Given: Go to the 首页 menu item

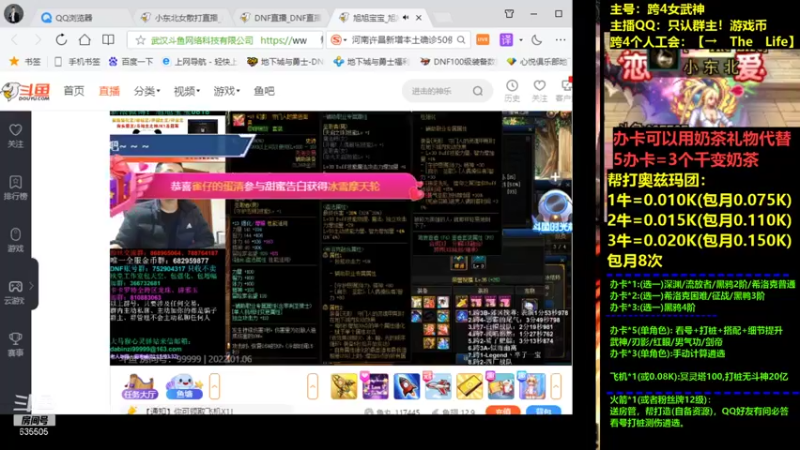Looking at the screenshot, I should pyautogui.click(x=74, y=91).
